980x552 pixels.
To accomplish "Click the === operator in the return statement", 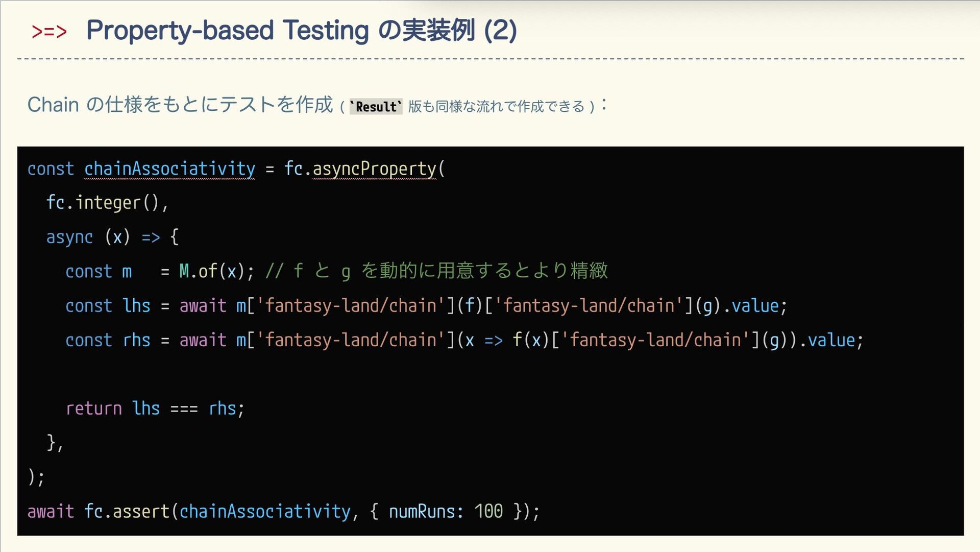I will pyautogui.click(x=184, y=409).
